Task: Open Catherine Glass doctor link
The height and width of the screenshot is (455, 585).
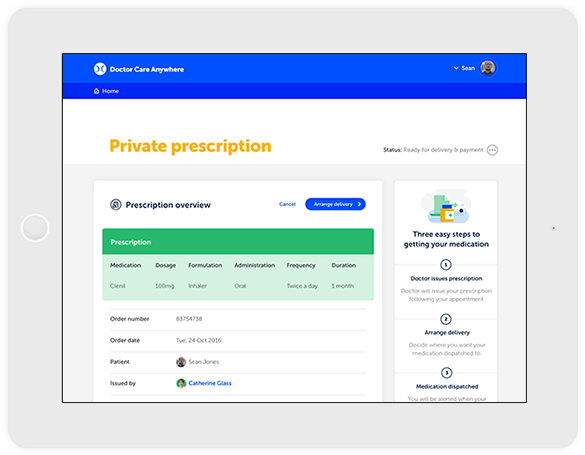Action: 210,383
